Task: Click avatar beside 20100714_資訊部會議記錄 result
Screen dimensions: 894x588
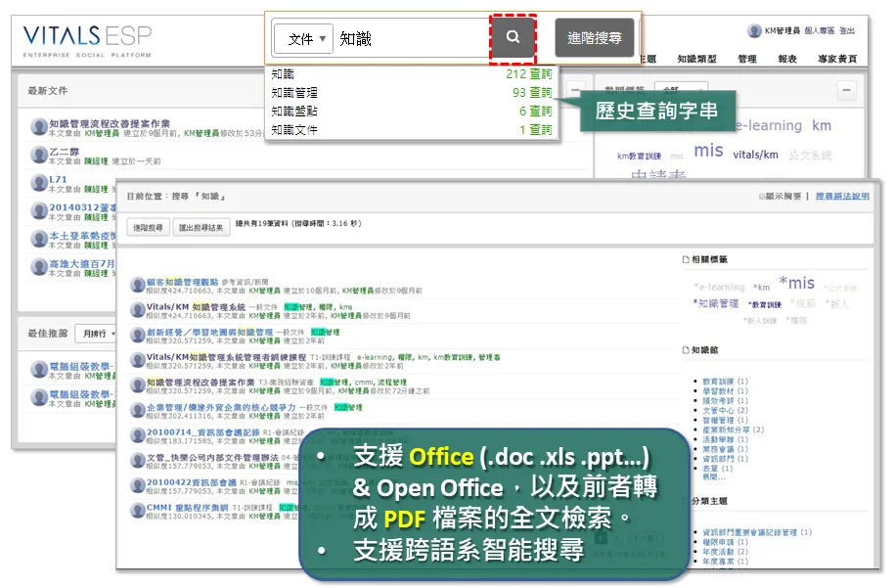Action: [x=137, y=435]
